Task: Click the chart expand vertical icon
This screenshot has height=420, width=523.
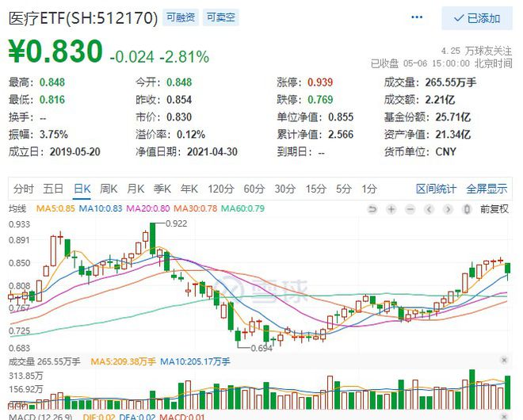Action: coord(468,209)
